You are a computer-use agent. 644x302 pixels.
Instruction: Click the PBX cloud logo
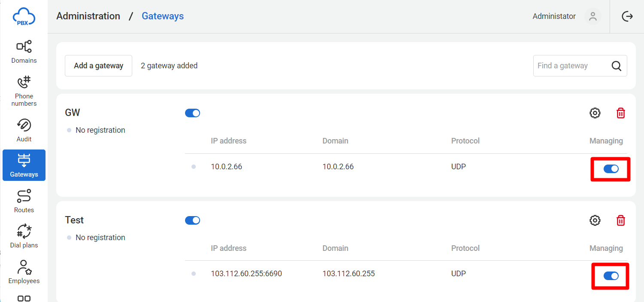pos(24,17)
